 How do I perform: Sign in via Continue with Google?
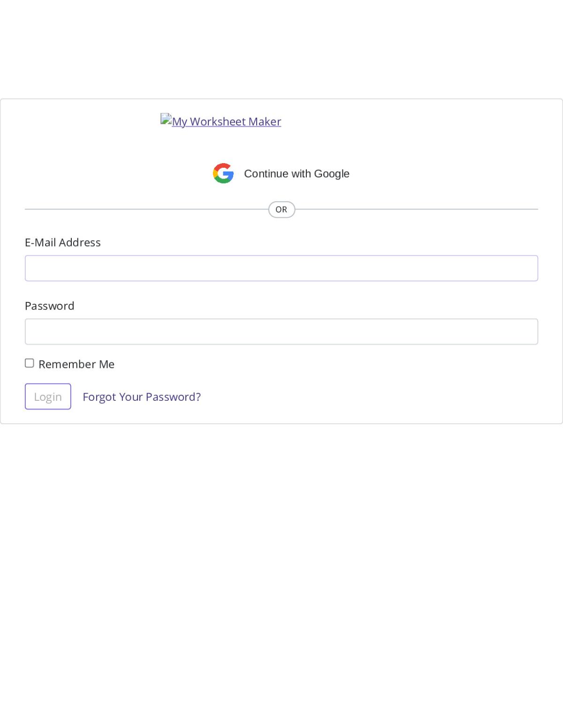(281, 173)
